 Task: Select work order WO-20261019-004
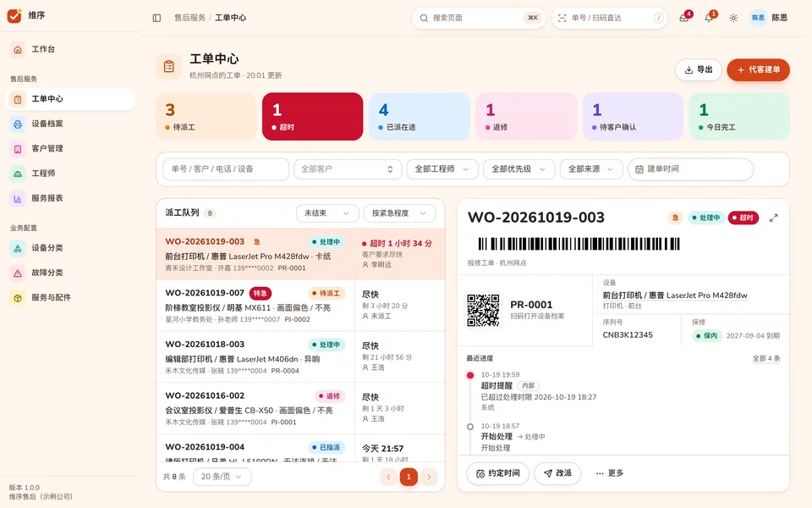301,449
